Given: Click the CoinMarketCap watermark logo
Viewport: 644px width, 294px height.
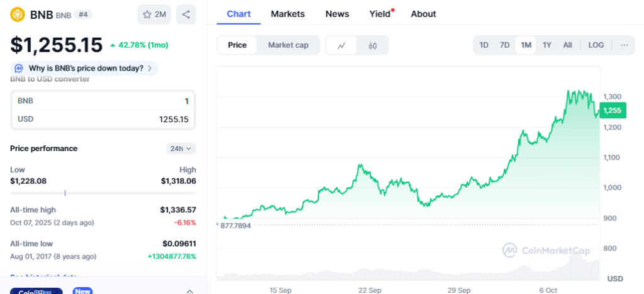Looking at the screenshot, I should click(546, 251).
